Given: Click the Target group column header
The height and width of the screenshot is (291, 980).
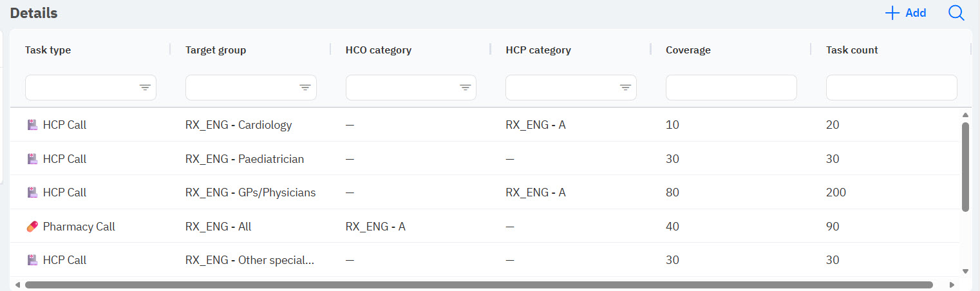Looking at the screenshot, I should [216, 50].
